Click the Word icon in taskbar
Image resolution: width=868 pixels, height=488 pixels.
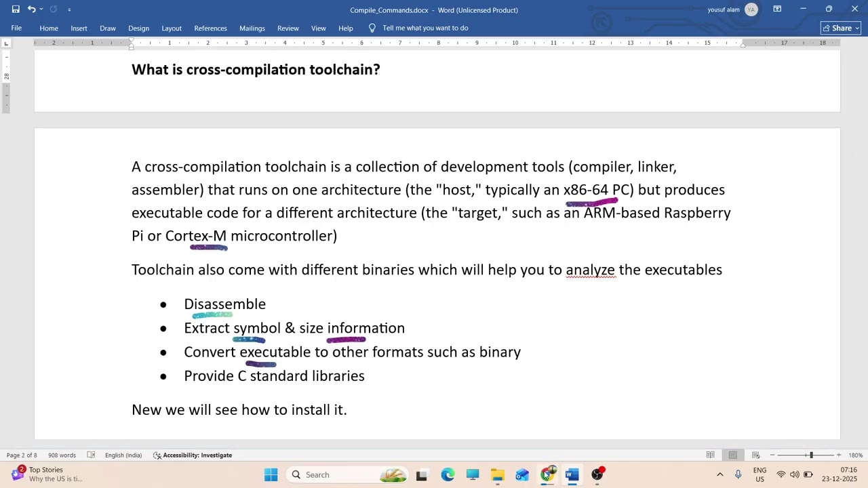[572, 475]
